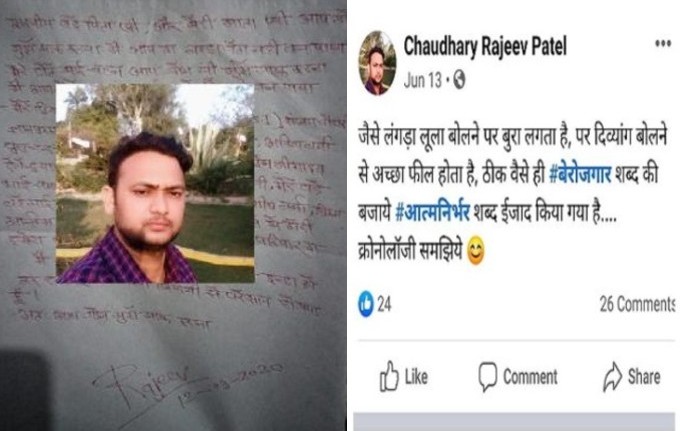
Task: Click the Share text label
Action: (x=644, y=376)
